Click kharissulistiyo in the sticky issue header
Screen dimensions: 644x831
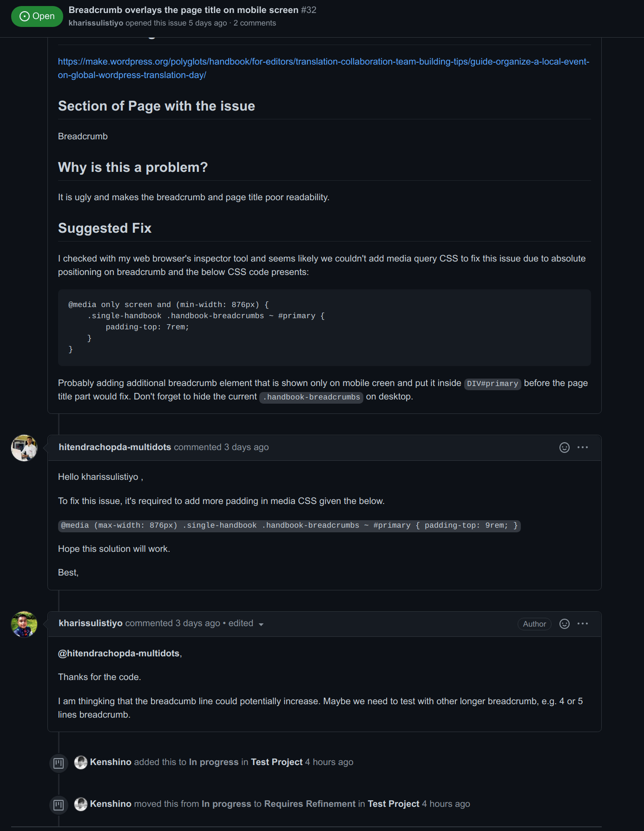pyautogui.click(x=96, y=23)
